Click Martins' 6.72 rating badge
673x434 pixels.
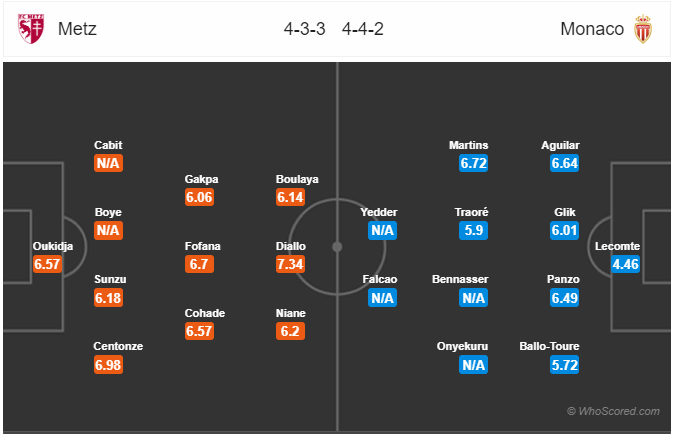[x=473, y=163]
